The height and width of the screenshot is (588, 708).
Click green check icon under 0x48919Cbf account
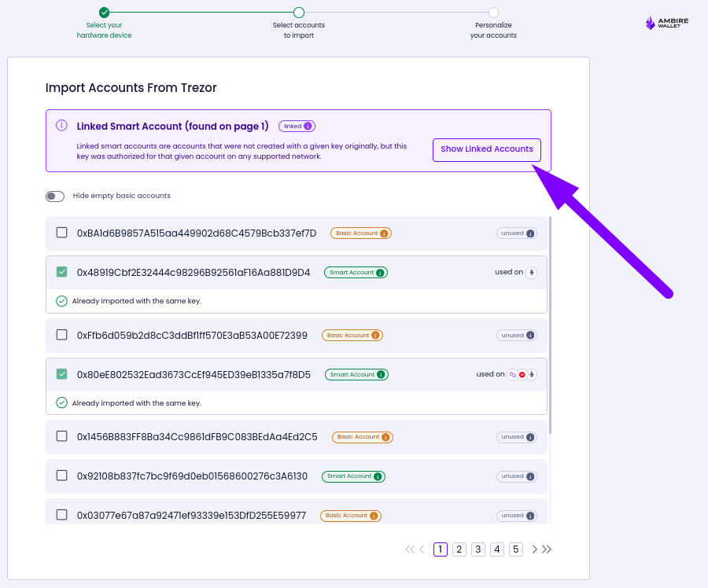click(x=61, y=301)
